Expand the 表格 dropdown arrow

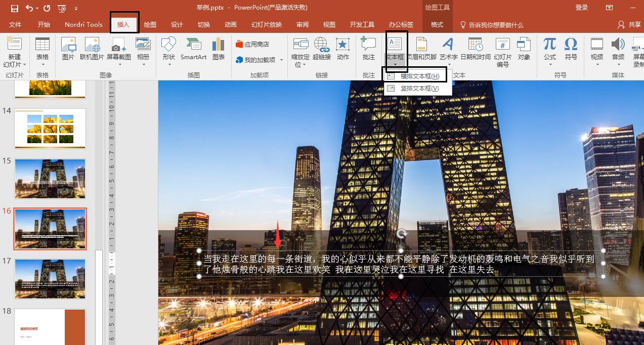(42, 65)
